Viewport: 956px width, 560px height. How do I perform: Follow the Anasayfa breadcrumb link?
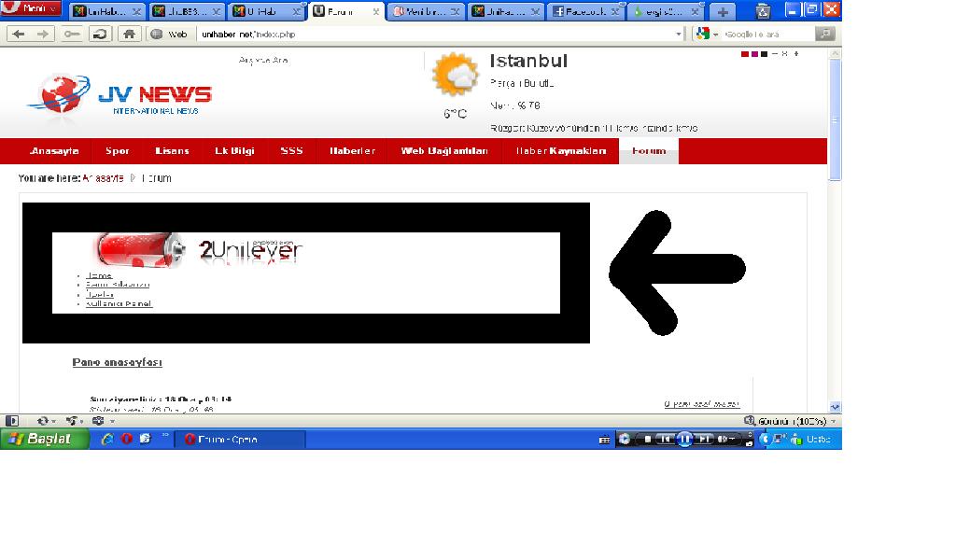point(103,178)
